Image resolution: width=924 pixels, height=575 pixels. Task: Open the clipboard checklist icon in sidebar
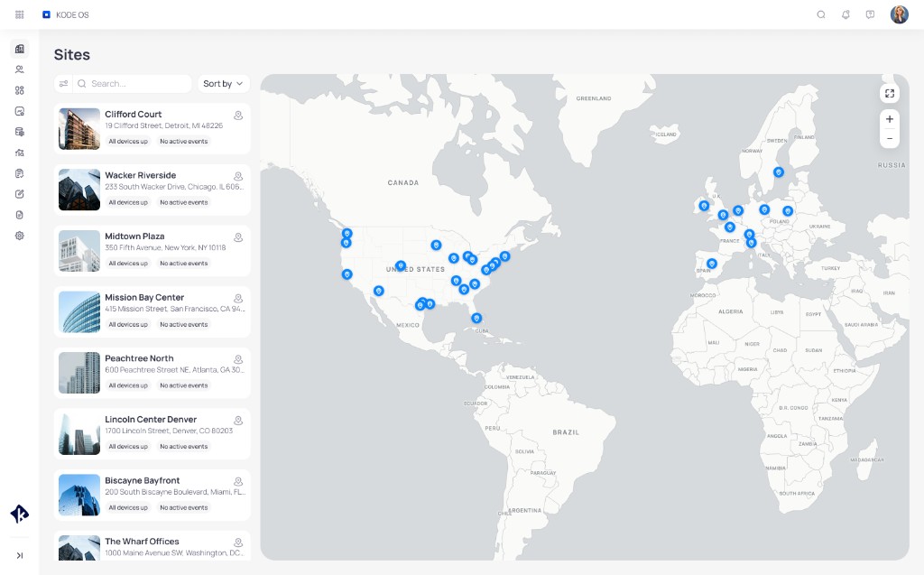point(20,173)
